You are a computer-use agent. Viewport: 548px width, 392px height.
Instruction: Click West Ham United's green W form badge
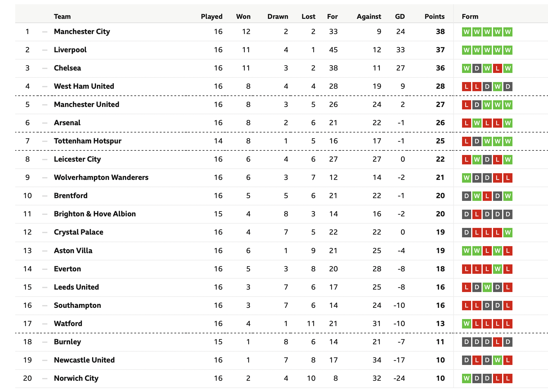497,87
